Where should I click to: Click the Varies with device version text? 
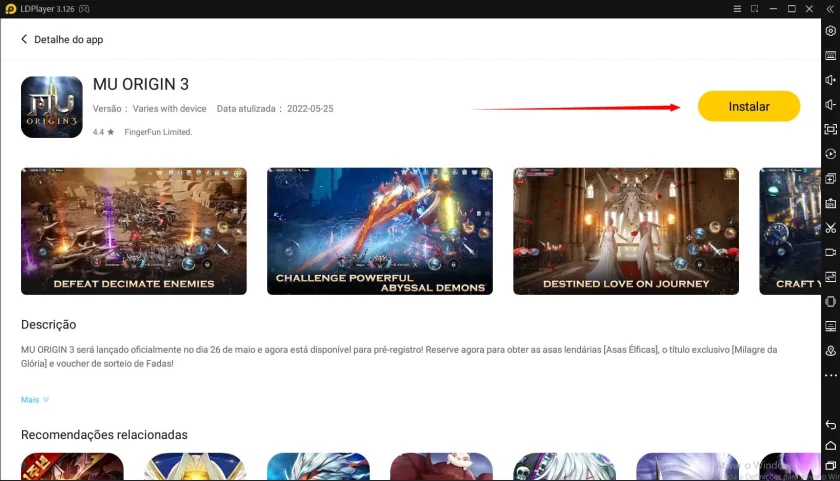(169, 109)
